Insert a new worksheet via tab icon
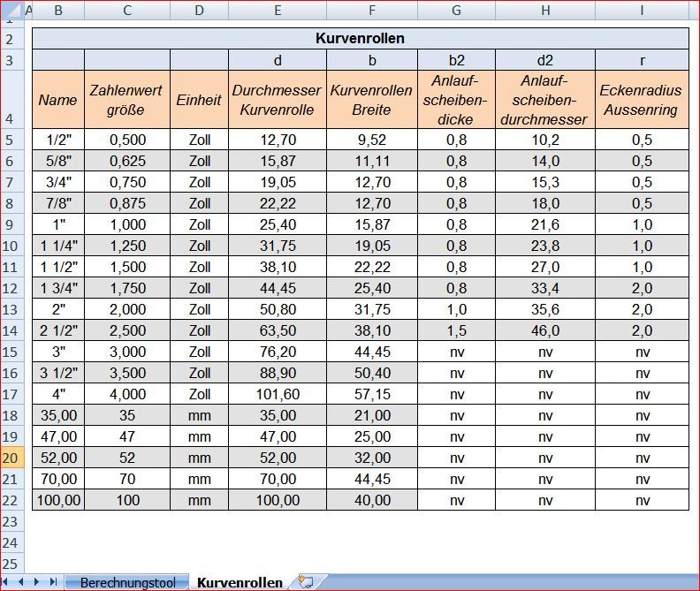This screenshot has width=700, height=591. tap(307, 581)
